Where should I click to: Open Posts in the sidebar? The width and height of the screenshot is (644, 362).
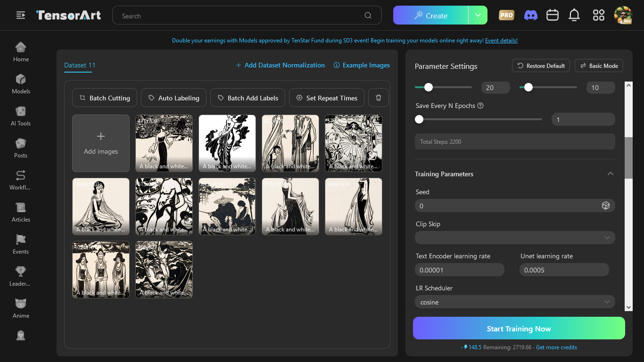coord(21,148)
